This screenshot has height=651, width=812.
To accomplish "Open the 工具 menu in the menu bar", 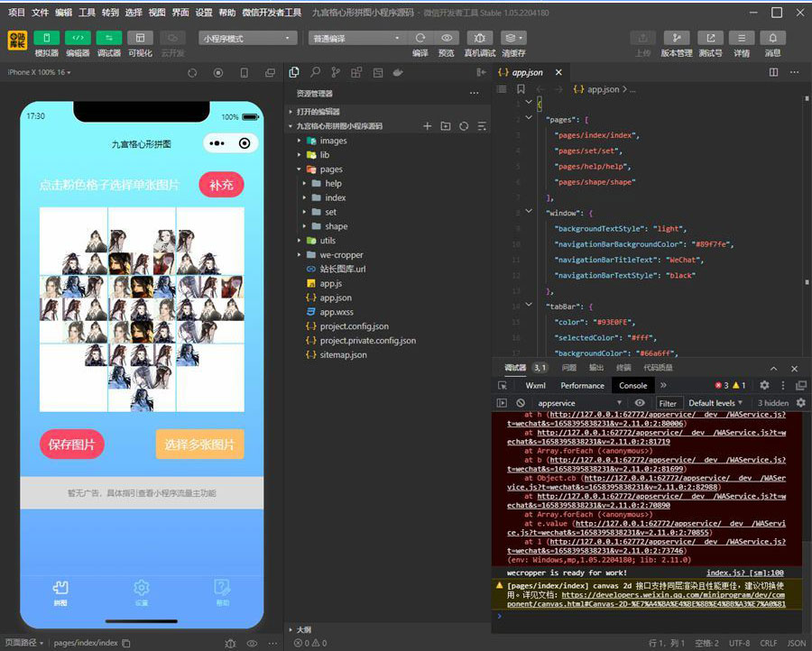I will (x=87, y=13).
